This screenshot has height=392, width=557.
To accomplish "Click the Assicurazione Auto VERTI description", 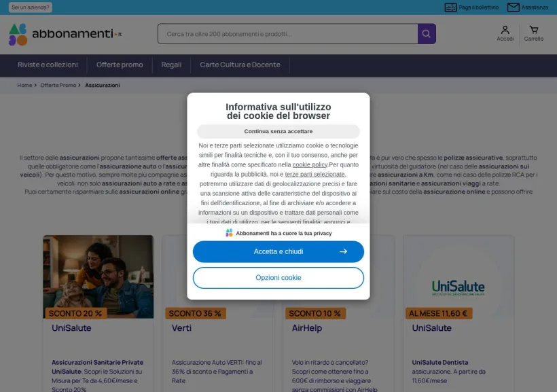I will coord(217,372).
